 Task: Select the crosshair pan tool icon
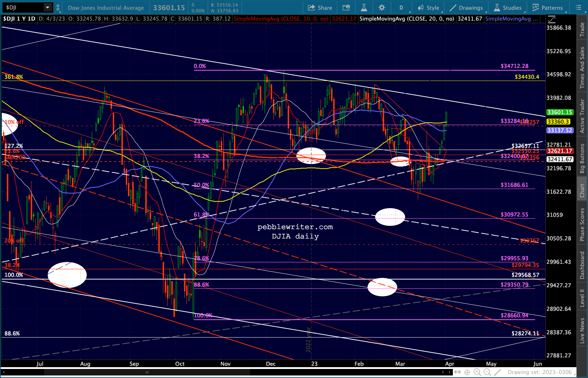[x=467, y=372]
